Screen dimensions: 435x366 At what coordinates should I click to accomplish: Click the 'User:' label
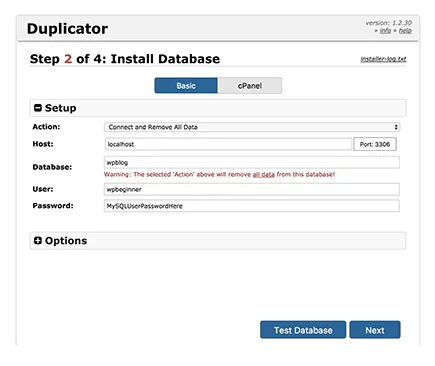[43, 189]
